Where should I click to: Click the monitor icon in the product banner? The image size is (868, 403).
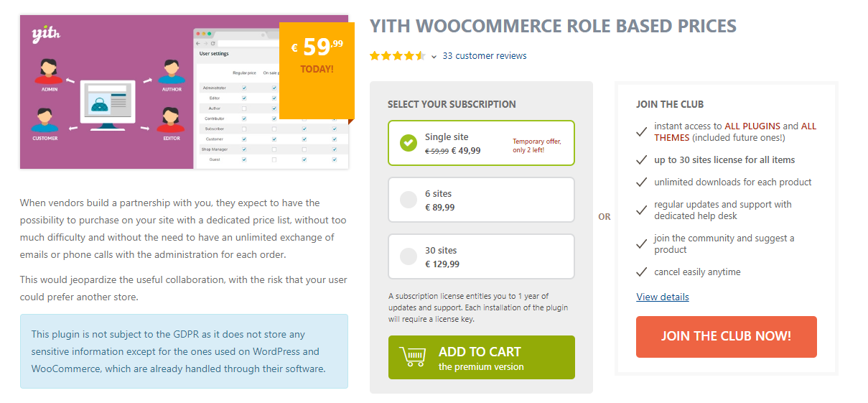click(x=108, y=104)
